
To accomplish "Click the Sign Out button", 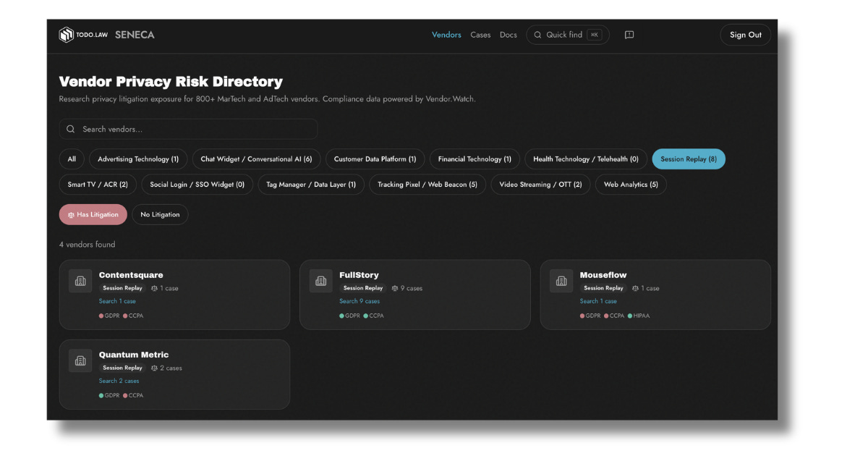I will click(x=746, y=35).
